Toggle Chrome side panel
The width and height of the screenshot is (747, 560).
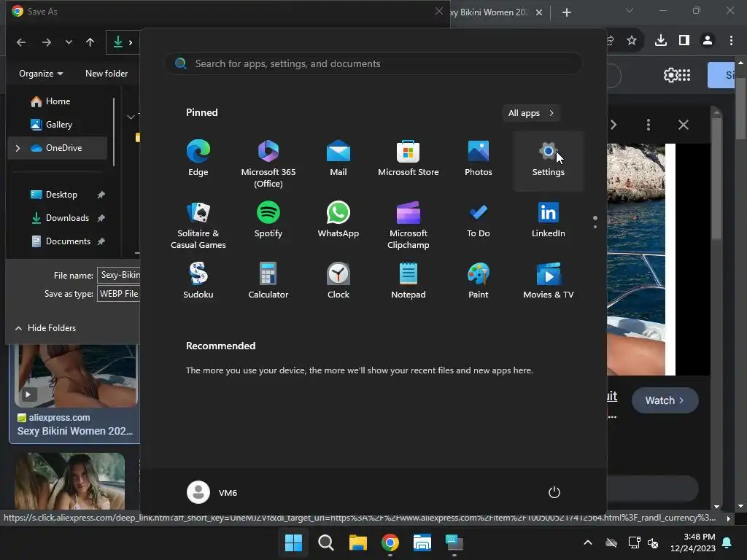684,41
